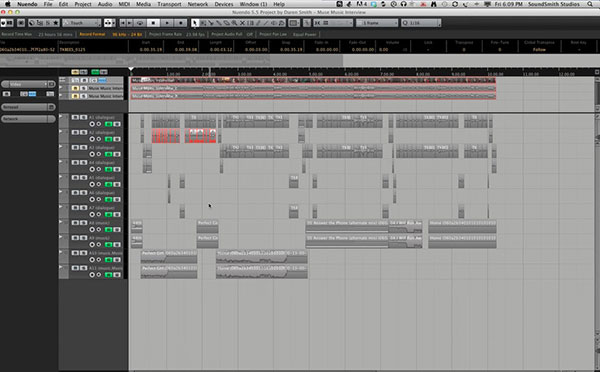Toggle the Cycle loop button
Screen dimensions: 600x372
pos(140,23)
